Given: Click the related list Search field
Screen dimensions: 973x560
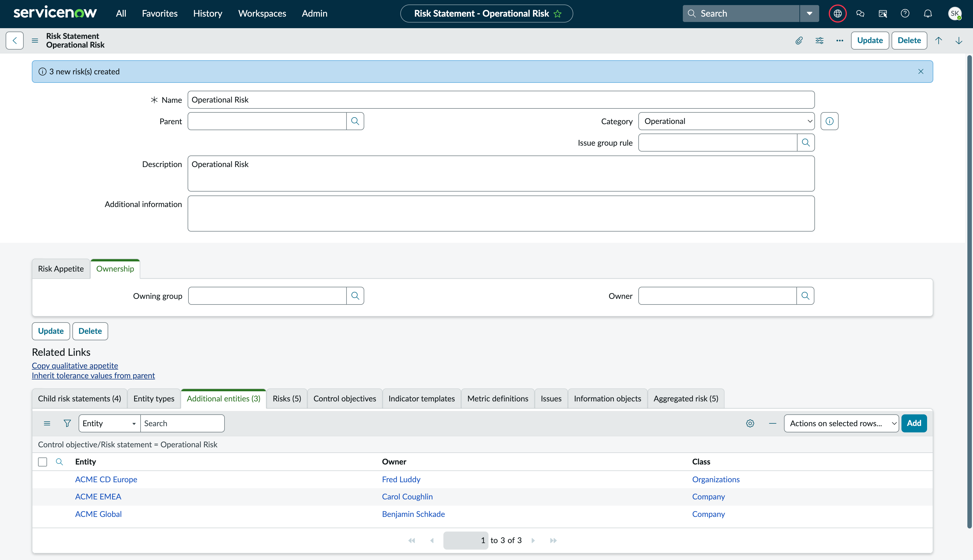Looking at the screenshot, I should 182,423.
